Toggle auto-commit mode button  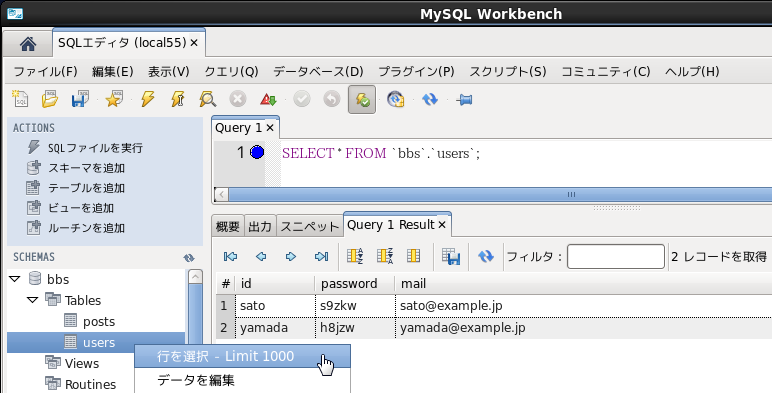[x=362, y=99]
